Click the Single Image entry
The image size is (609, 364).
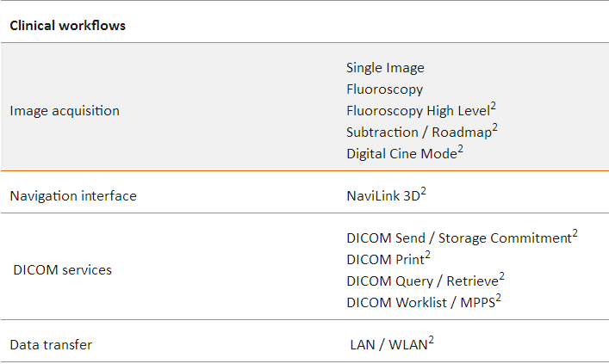tap(385, 67)
